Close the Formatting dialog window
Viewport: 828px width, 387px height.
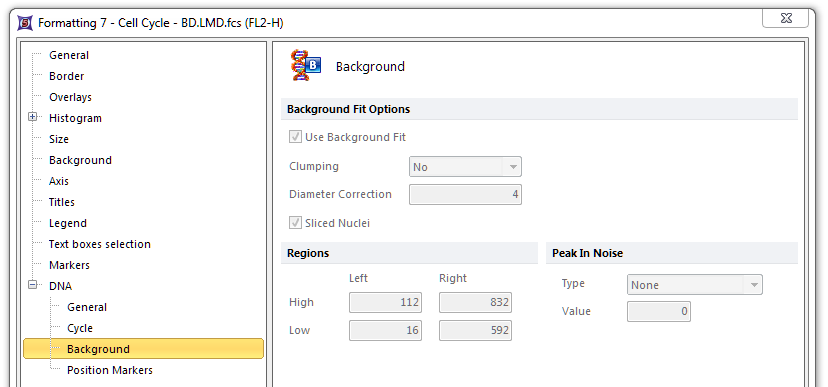[785, 18]
